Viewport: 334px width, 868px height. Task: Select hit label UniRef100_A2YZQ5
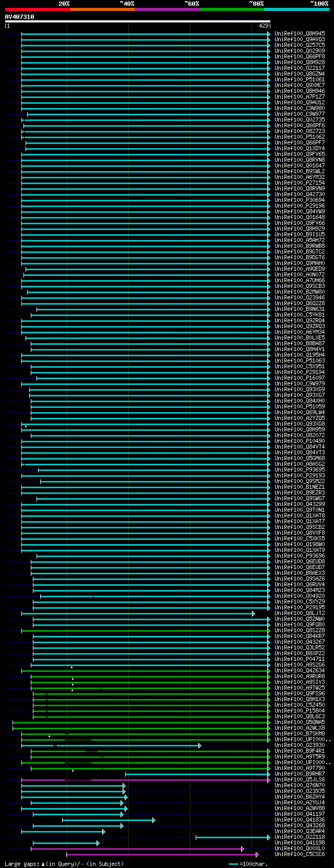300,418
